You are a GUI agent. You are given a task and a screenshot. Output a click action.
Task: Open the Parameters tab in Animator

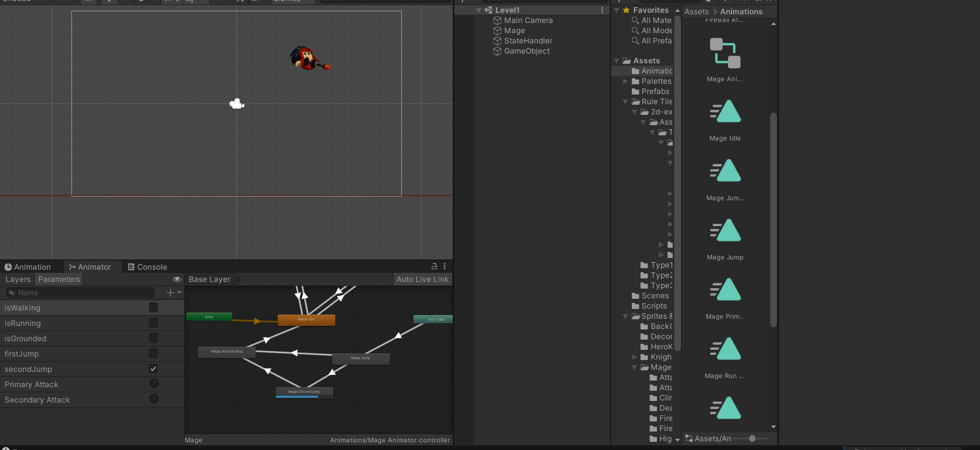59,279
